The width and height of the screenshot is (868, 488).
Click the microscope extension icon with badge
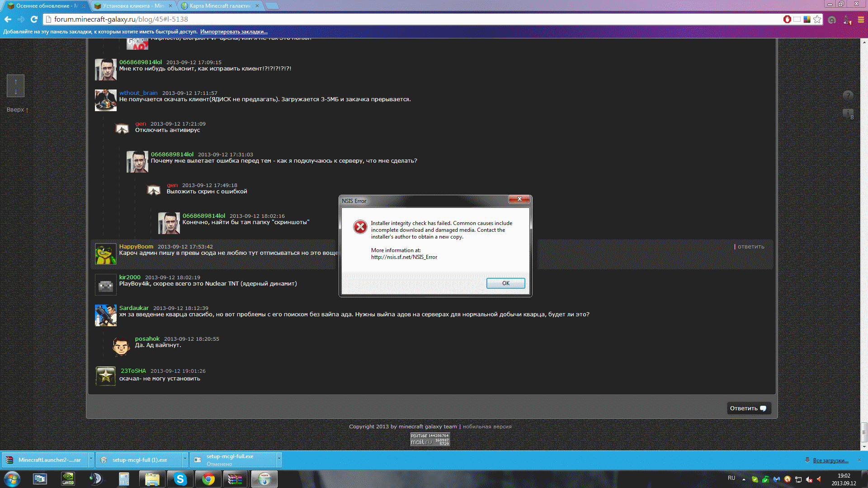pos(847,19)
